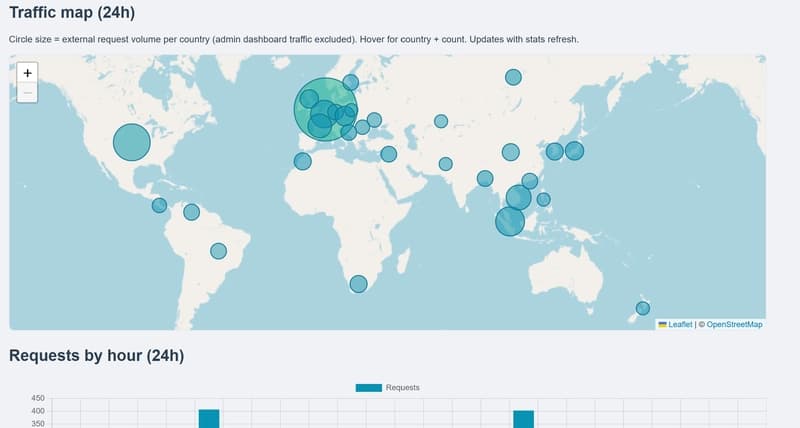
Task: Zoom in on the traffic map
Action: 28,73
